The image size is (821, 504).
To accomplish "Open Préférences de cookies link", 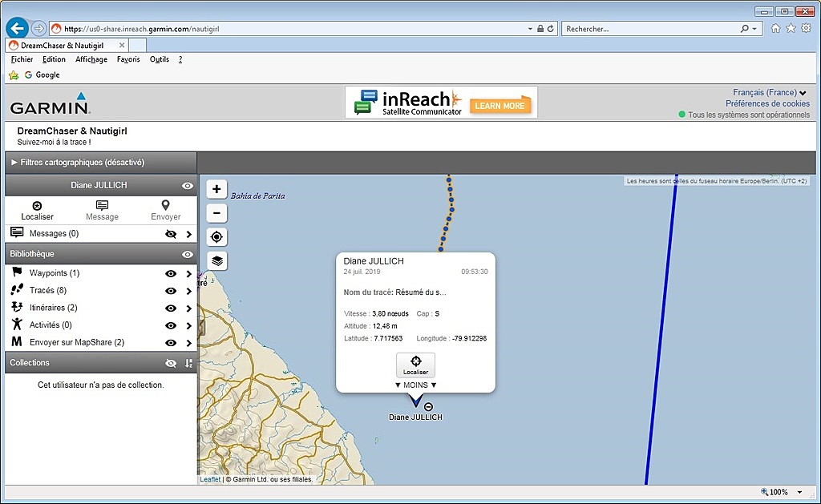I will click(767, 103).
